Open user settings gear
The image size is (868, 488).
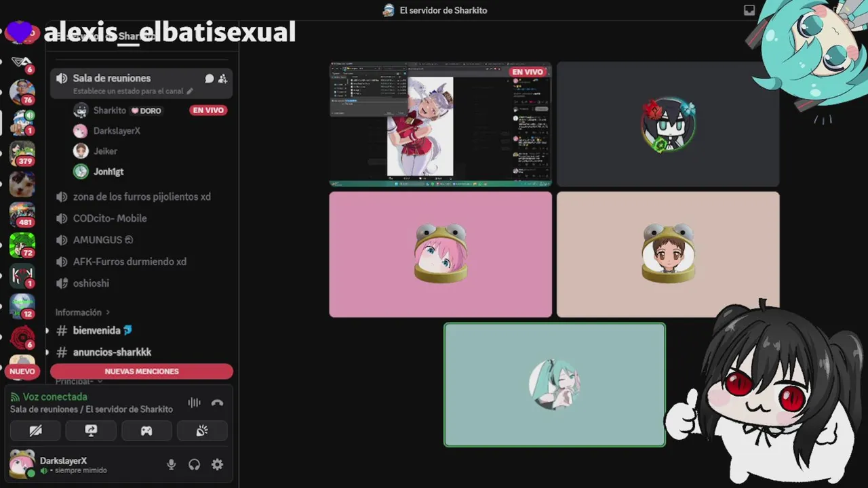pos(217,464)
